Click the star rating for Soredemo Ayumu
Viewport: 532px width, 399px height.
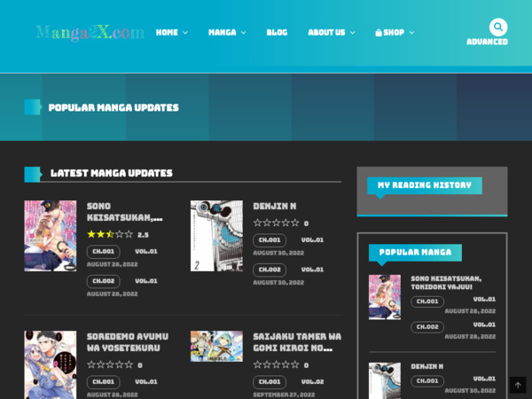tap(110, 364)
